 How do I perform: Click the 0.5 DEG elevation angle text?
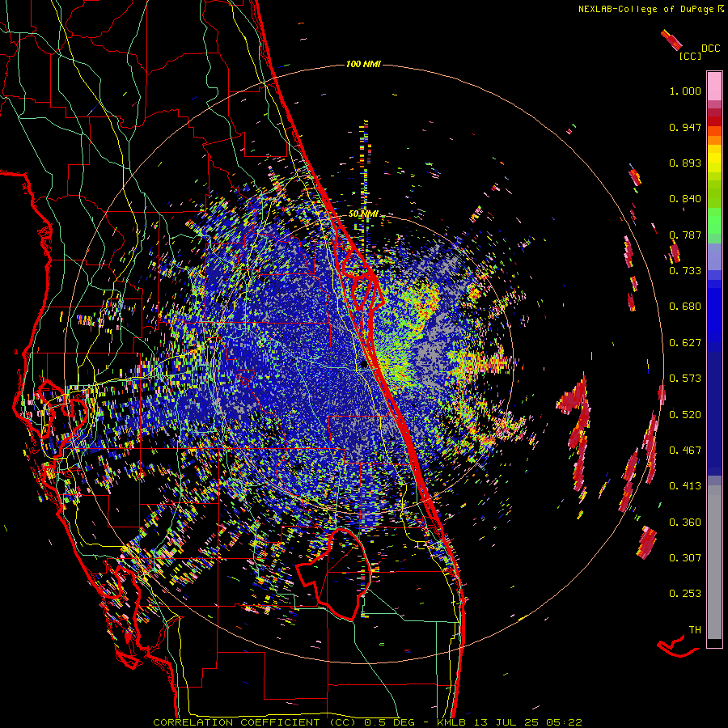[391, 722]
